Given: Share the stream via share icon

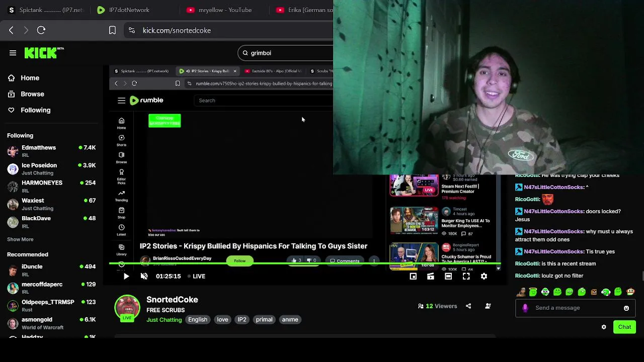Looking at the screenshot, I should (468, 306).
